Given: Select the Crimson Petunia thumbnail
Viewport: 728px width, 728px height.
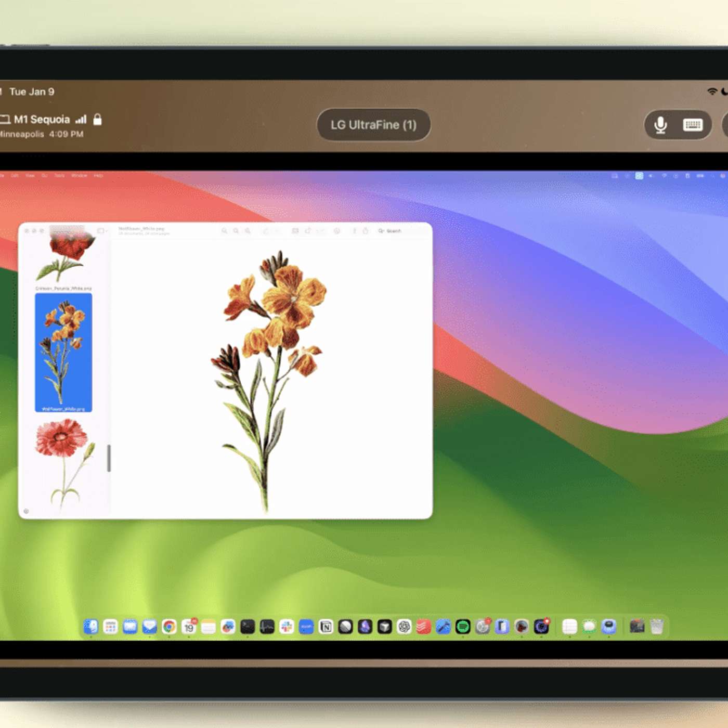Looking at the screenshot, I should [64, 257].
